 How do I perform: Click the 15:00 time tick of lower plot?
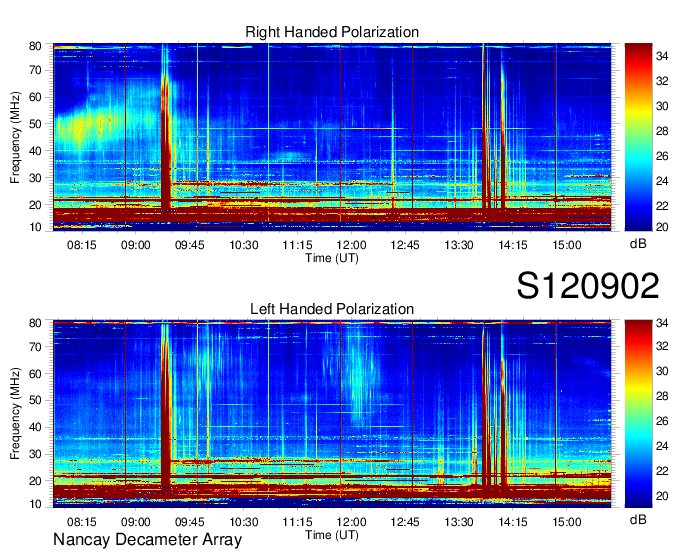[x=567, y=522]
